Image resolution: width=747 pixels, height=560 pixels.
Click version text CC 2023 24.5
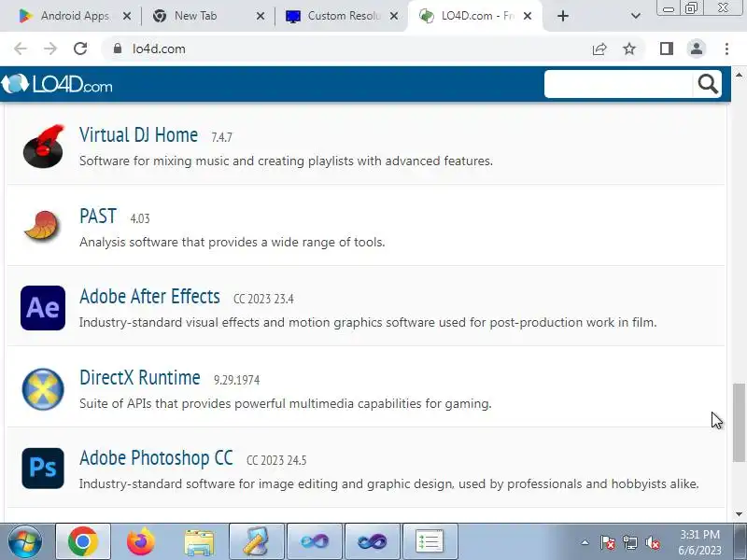(x=276, y=460)
